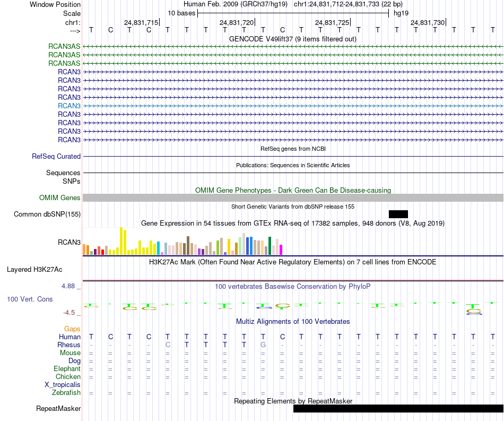This screenshot has height=421, width=504.
Task: Select the OMIM Genes gray bar
Action: coord(293,198)
